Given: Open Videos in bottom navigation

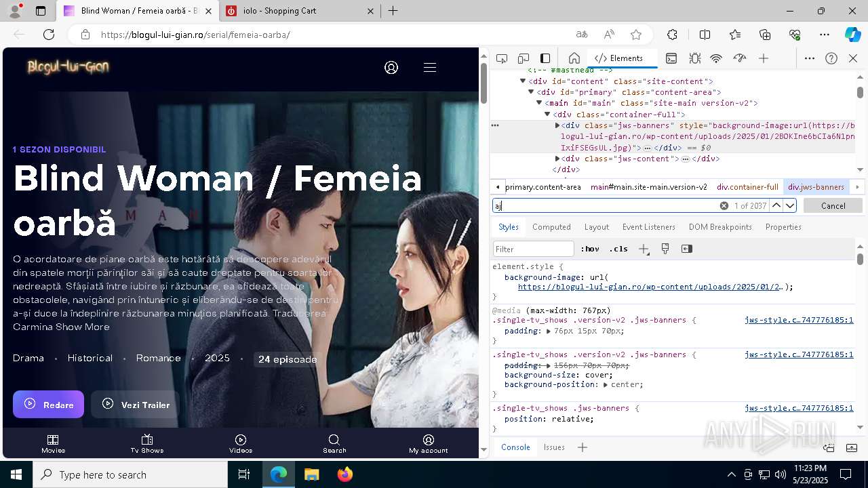Looking at the screenshot, I should click(241, 444).
